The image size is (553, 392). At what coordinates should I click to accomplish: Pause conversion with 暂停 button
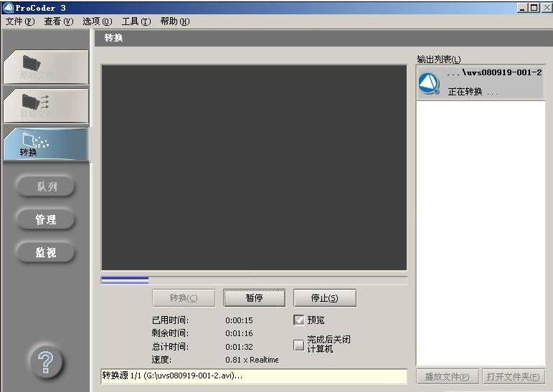[x=255, y=298]
